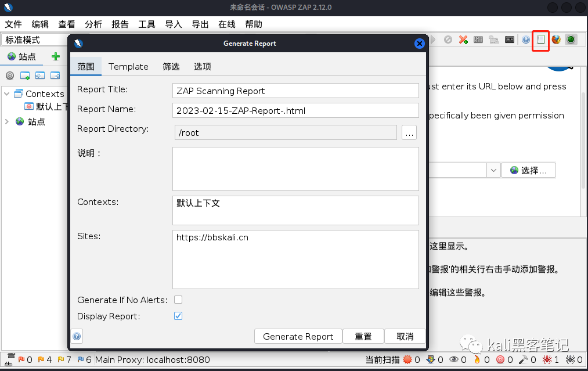
Task: Open the 导入 menu
Action: pos(174,24)
